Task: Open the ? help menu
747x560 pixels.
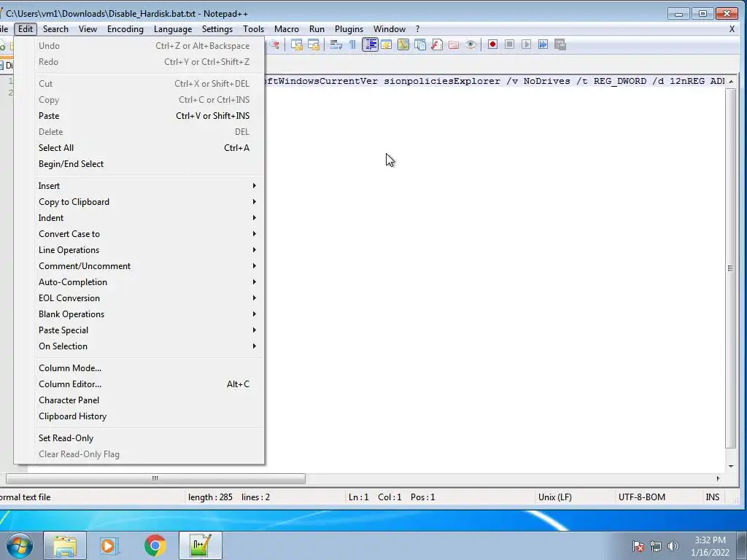Action: [418, 29]
